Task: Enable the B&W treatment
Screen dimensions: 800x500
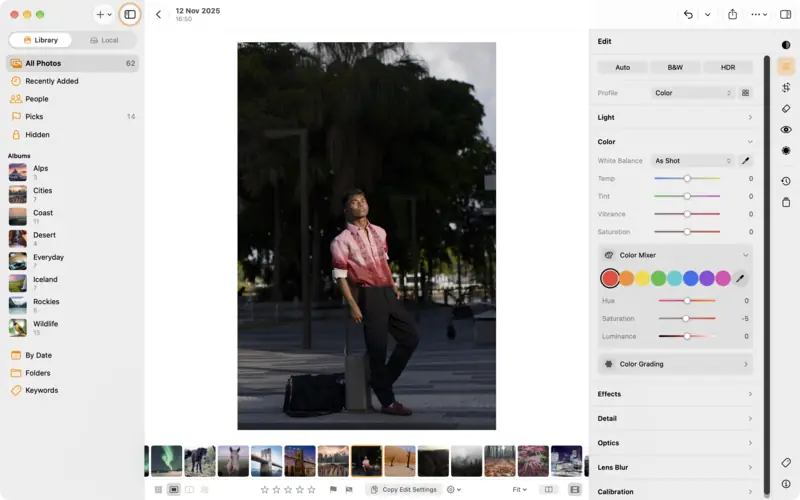Action: point(675,67)
